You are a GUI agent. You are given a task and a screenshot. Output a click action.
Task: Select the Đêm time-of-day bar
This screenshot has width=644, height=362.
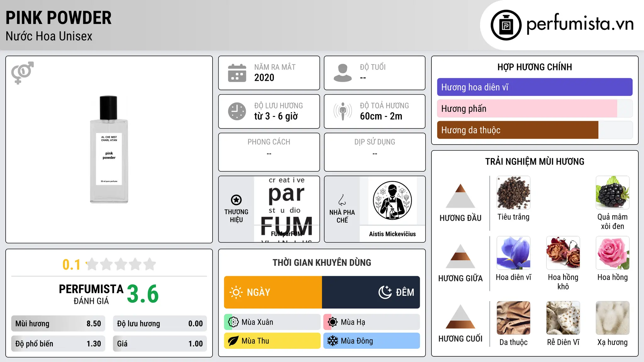pyautogui.click(x=371, y=292)
